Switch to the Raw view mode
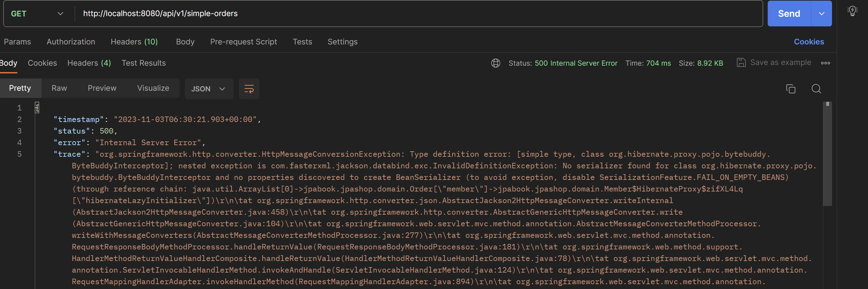This screenshot has height=289, width=868. 59,89
